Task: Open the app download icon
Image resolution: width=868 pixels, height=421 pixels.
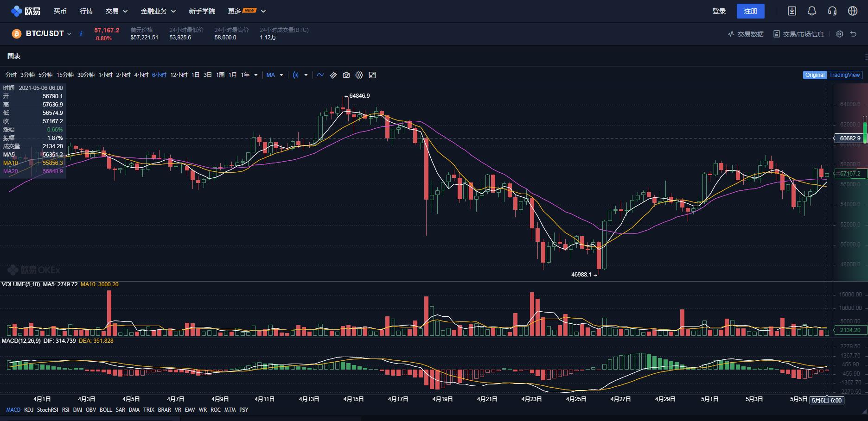Action: (x=792, y=11)
